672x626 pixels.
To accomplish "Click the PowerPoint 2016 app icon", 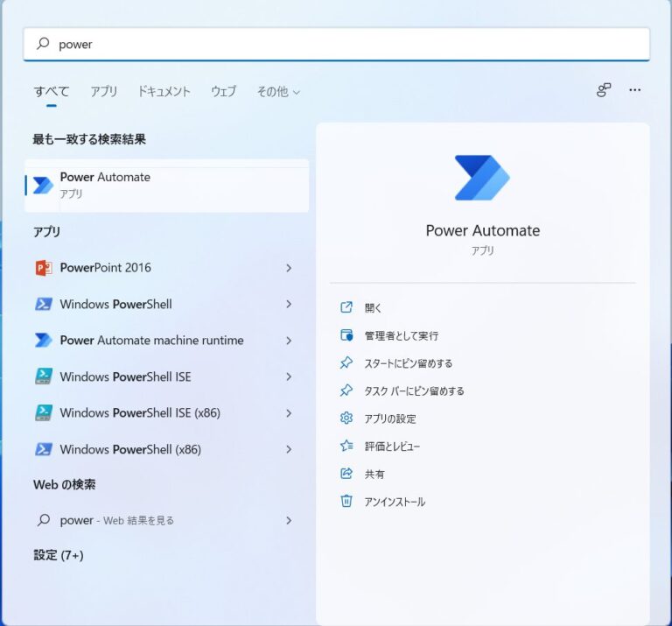I will (43, 268).
